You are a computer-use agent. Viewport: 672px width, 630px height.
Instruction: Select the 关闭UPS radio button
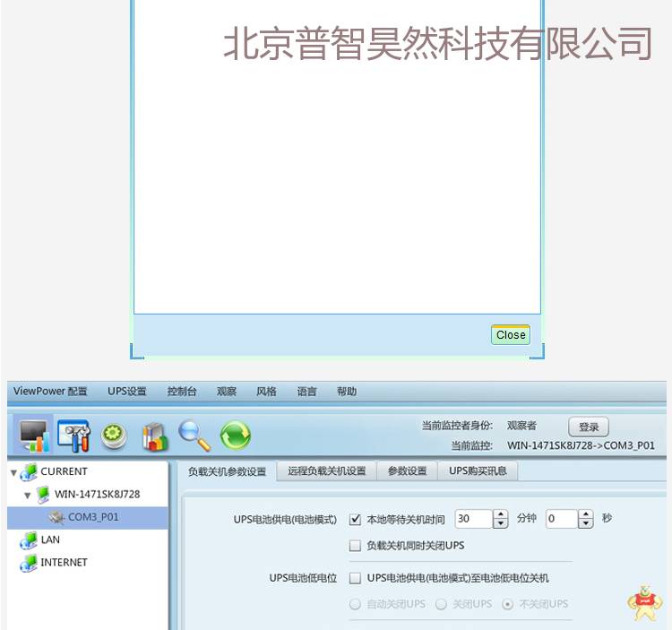[x=441, y=604]
